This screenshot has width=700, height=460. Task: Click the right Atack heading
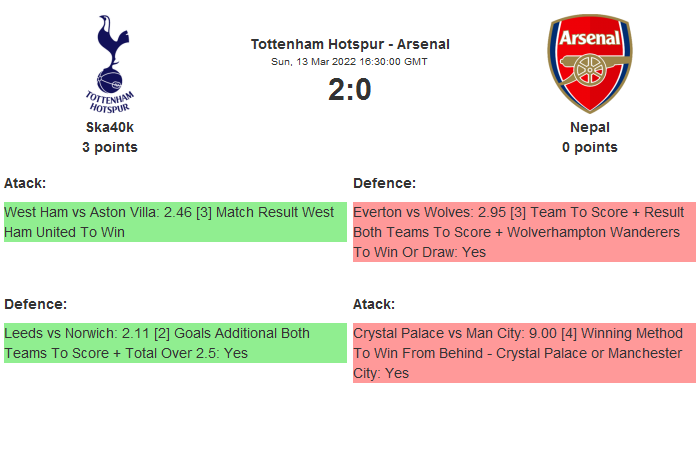(x=374, y=304)
